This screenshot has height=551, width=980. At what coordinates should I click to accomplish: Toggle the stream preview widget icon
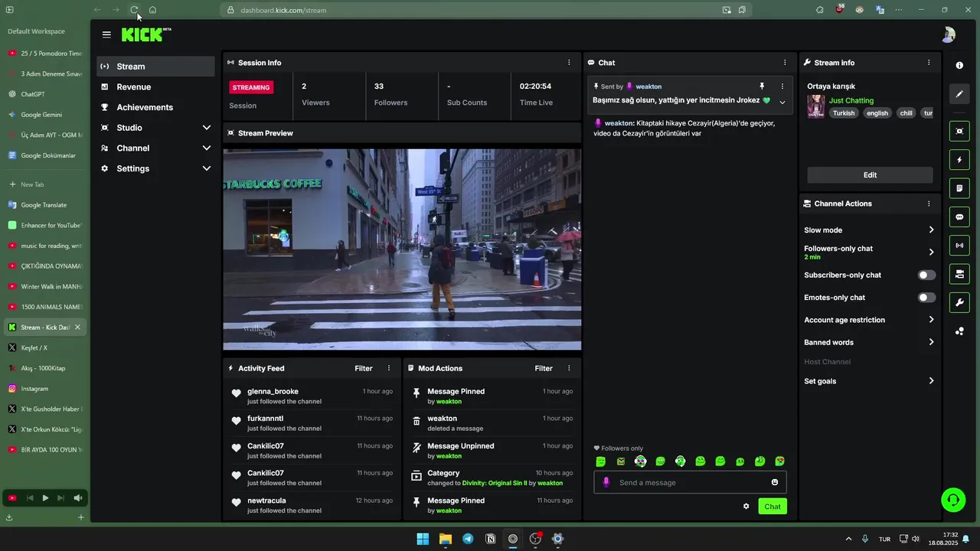(959, 131)
